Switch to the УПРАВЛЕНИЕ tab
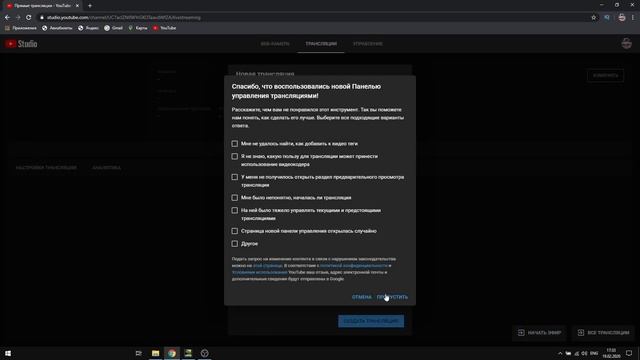The height and width of the screenshot is (360, 640). (368, 44)
